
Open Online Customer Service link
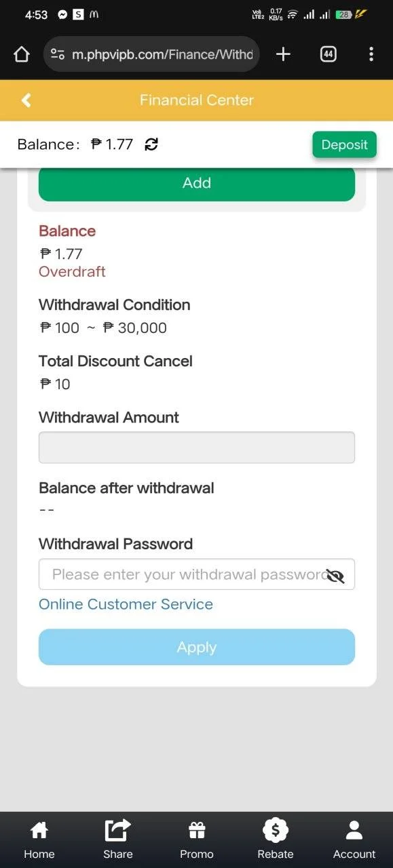point(126,604)
